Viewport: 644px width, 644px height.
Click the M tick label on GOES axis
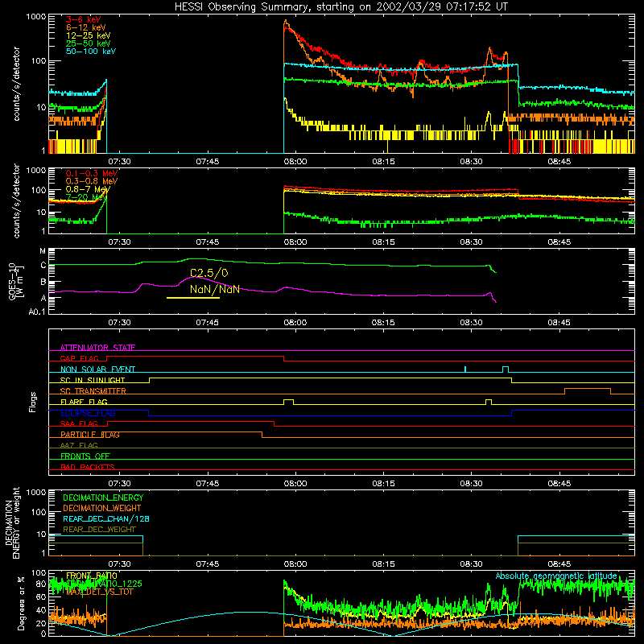(x=43, y=251)
